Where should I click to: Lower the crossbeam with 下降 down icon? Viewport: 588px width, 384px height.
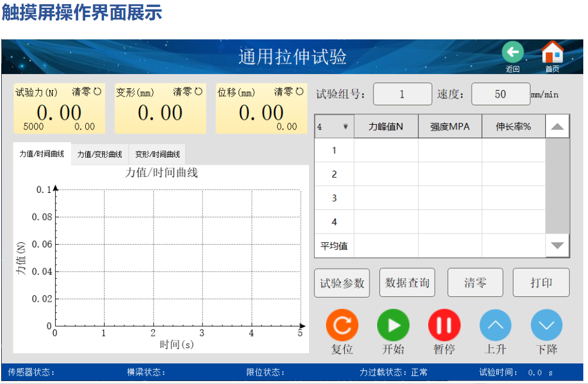point(546,325)
